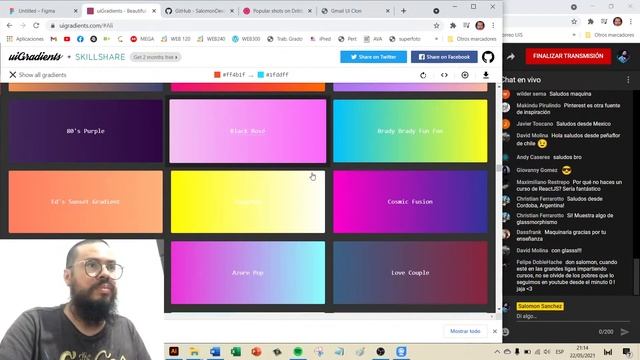Click the share arrow in YouTube studio
The height and width of the screenshot is (360, 640).
click(x=510, y=57)
